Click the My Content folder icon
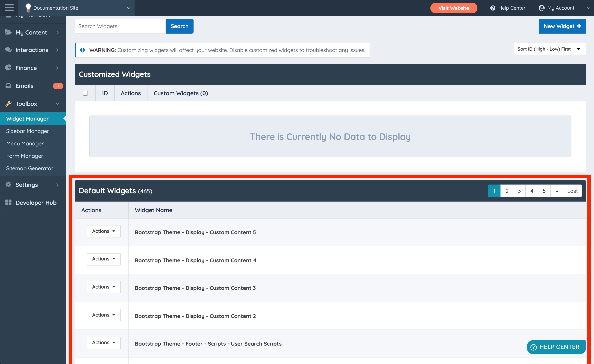The height and width of the screenshot is (364, 594). coord(8,32)
